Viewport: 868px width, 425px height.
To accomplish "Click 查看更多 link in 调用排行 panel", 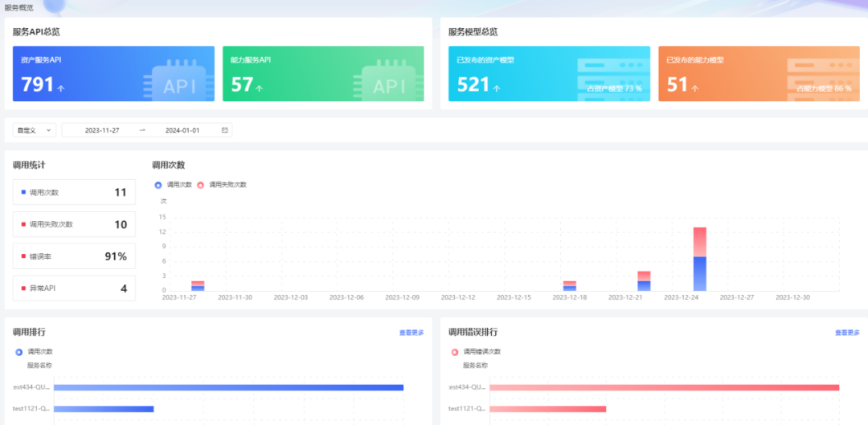I will point(411,333).
